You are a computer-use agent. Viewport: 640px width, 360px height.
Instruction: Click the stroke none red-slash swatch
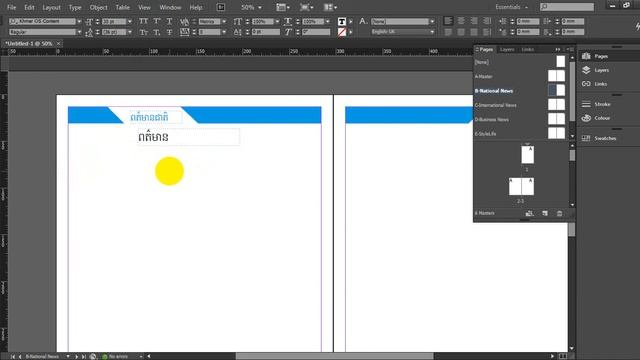[x=342, y=32]
